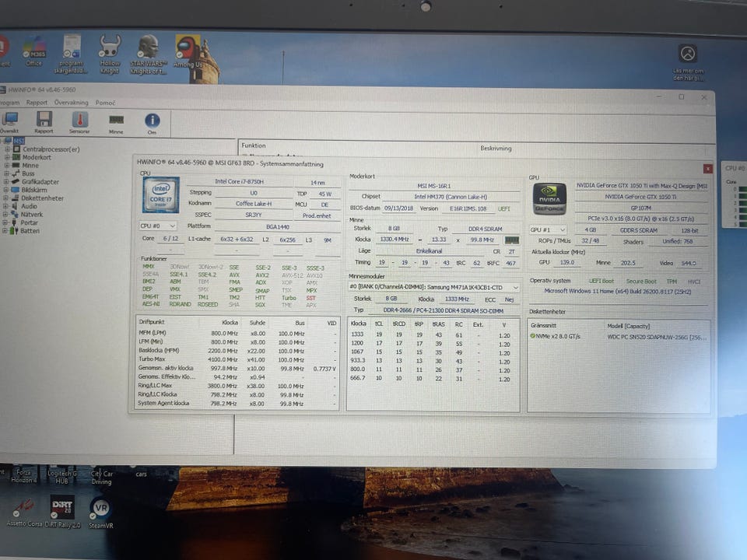Expand the Grafikadapter tree node

(x=7, y=181)
